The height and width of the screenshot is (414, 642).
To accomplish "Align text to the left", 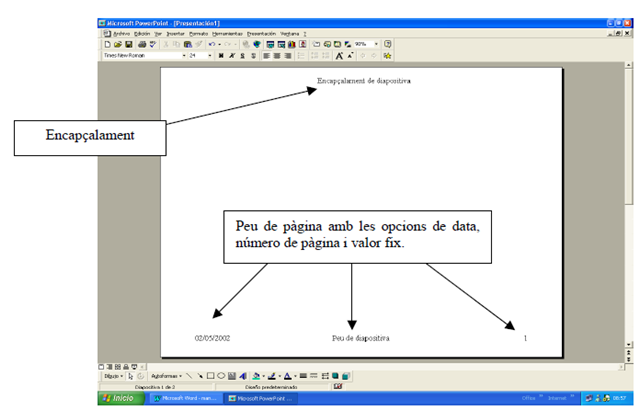I will tap(267, 56).
